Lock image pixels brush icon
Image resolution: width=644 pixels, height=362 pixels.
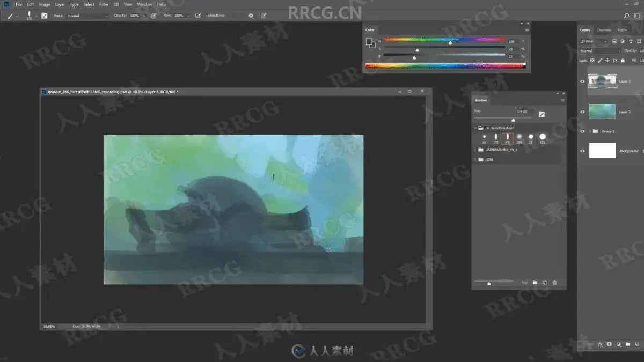pyautogui.click(x=600, y=60)
